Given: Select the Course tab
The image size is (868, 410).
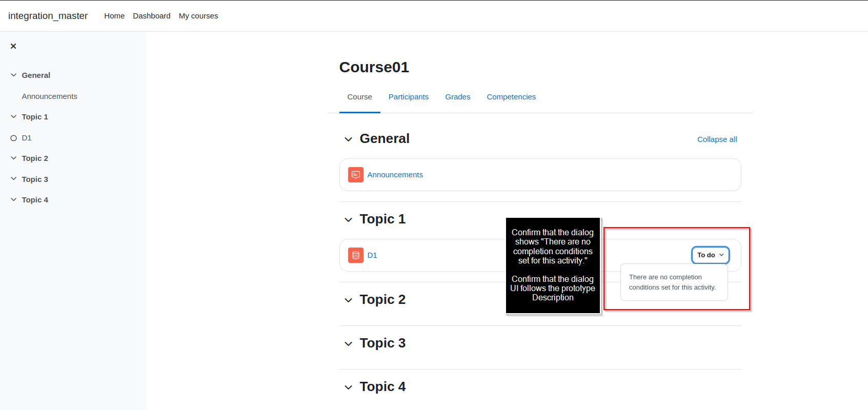Looking at the screenshot, I should point(360,97).
